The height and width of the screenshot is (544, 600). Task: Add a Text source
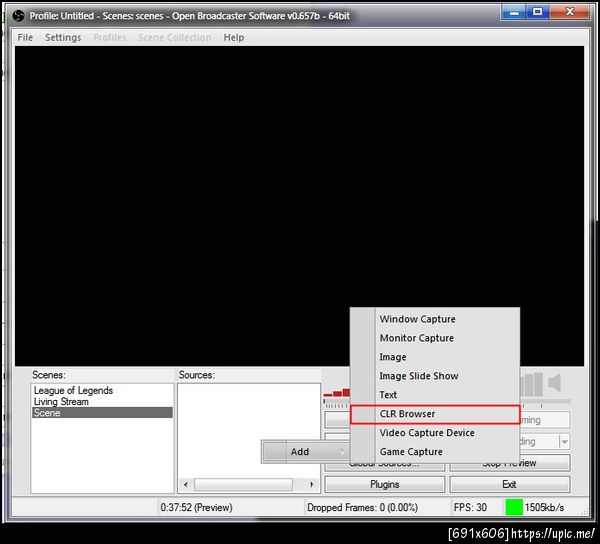435,395
